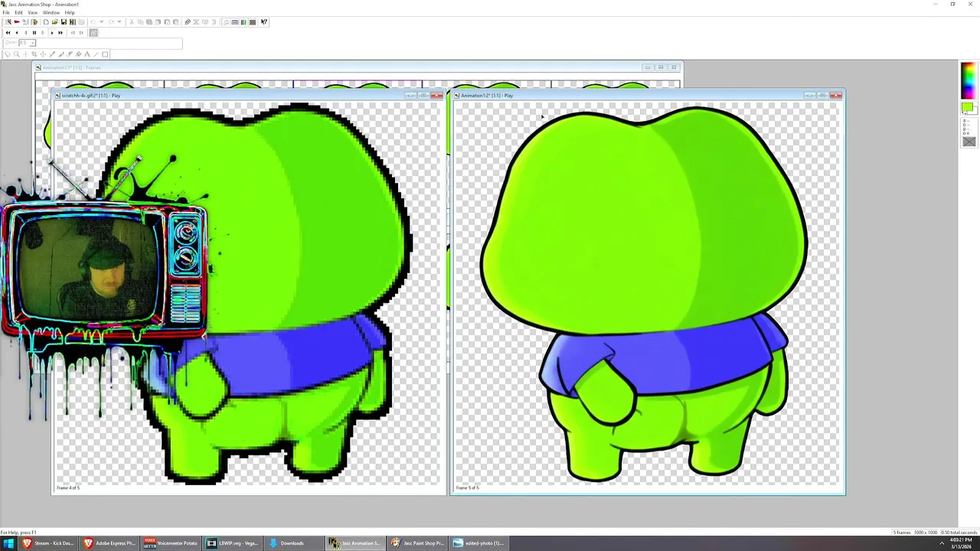Viewport: 980px width, 551px height.
Task: Expand system tray hidden icons chevron
Action: point(942,543)
